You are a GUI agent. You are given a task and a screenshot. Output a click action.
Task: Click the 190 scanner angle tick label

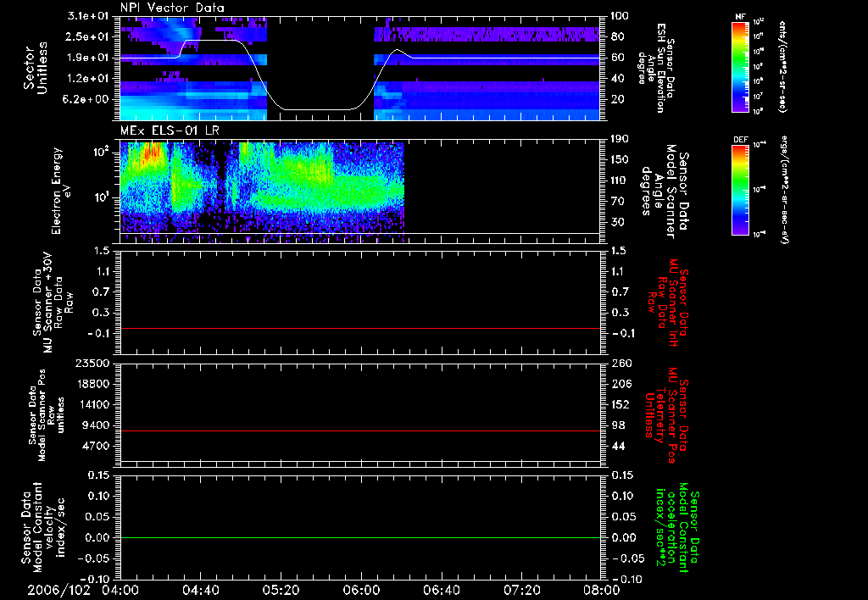coord(620,139)
